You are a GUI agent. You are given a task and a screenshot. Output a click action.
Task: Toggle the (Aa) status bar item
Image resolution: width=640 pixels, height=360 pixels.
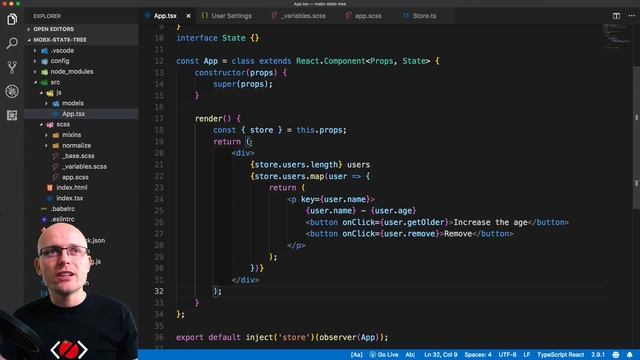coord(356,355)
